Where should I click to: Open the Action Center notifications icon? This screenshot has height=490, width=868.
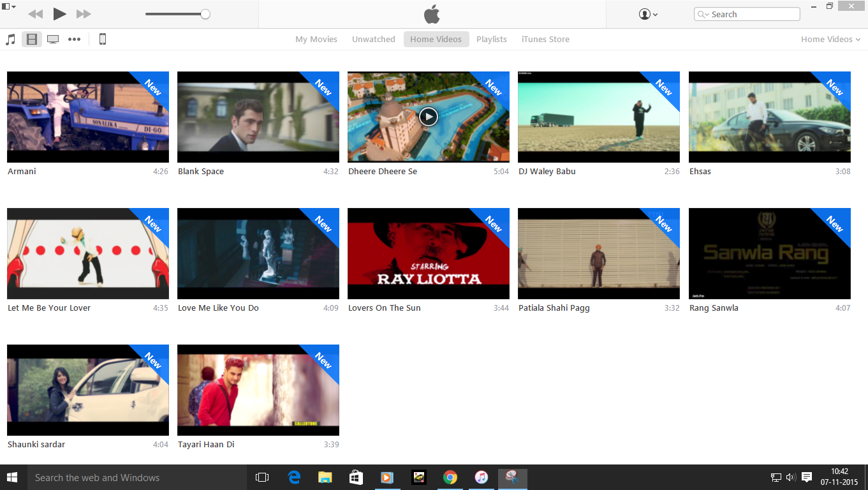coord(807,477)
